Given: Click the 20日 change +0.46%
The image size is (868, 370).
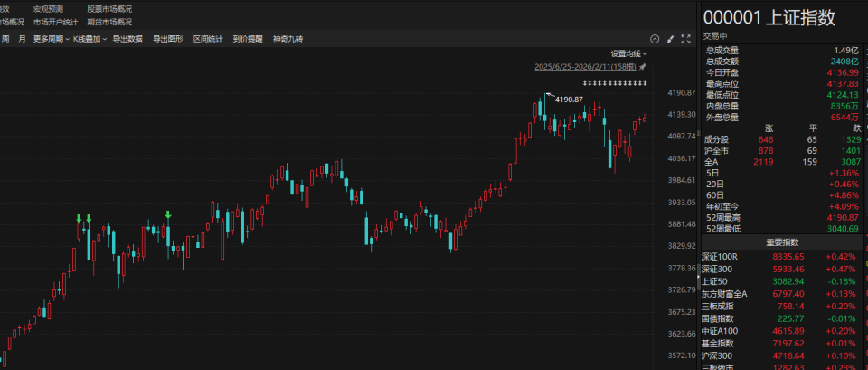Looking at the screenshot, I should coord(844,185).
